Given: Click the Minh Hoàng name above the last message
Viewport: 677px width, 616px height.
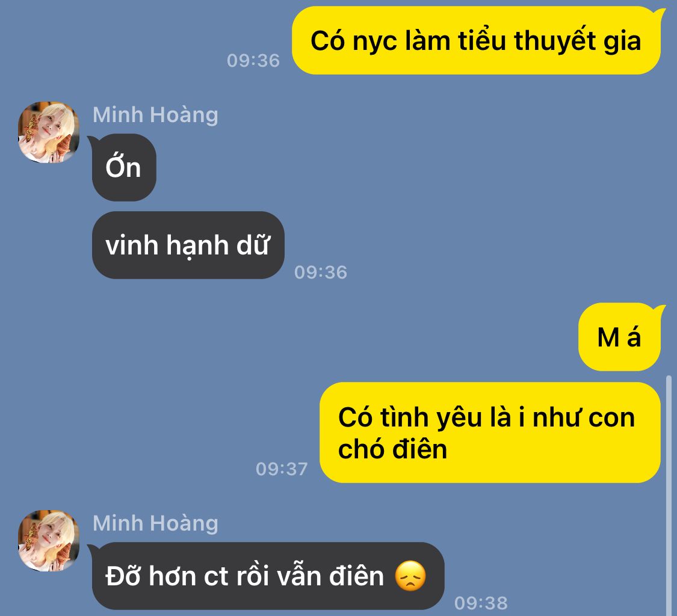Looking at the screenshot, I should pyautogui.click(x=155, y=523).
